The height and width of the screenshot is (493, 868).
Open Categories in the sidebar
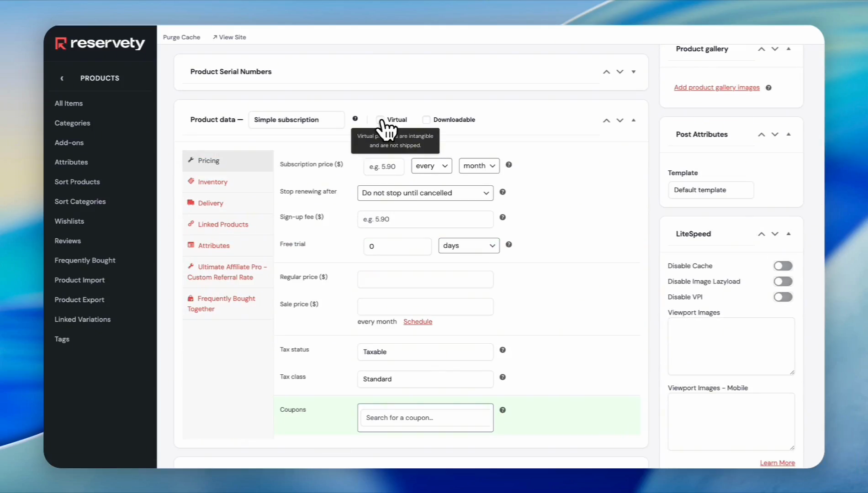pos(72,123)
